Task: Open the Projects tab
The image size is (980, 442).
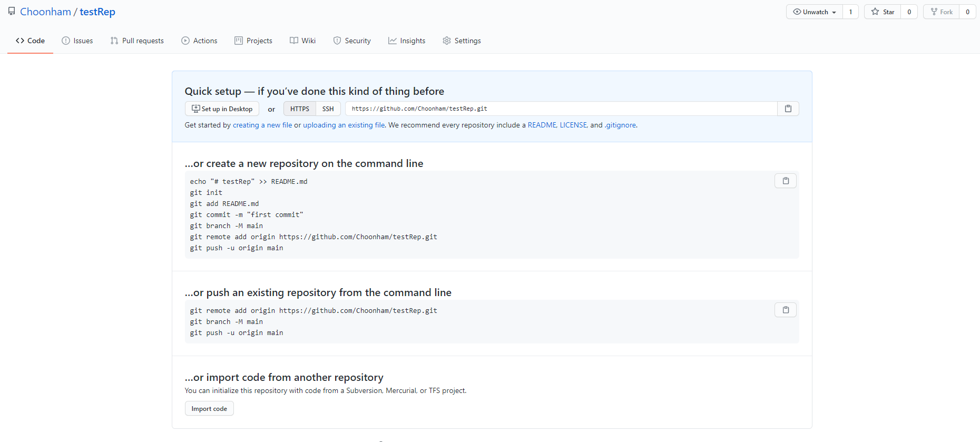Action: coord(253,41)
